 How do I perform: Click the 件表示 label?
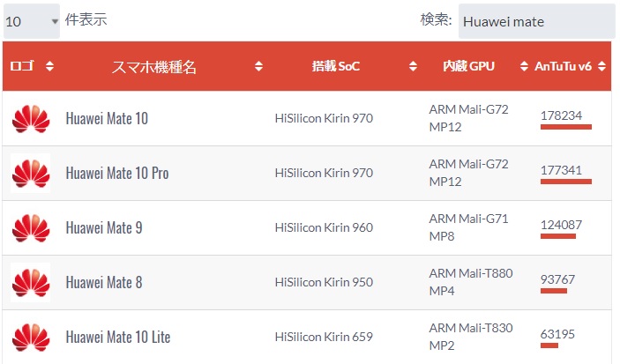click(x=86, y=19)
